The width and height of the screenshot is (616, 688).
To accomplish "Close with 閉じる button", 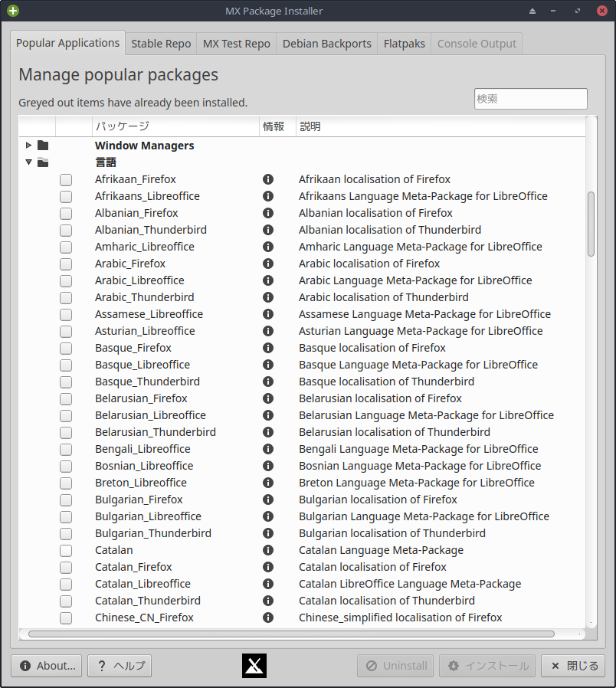I will click(573, 666).
